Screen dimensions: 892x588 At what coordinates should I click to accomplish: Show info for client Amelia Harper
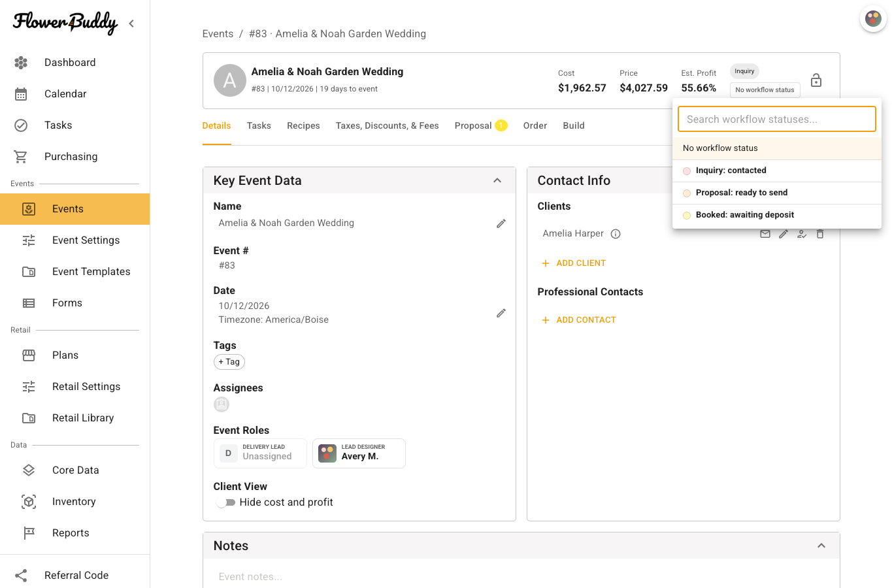click(616, 234)
